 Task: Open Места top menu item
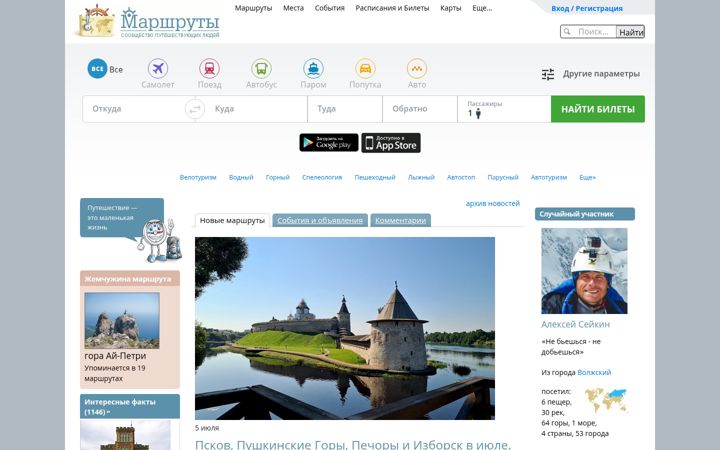(x=293, y=8)
